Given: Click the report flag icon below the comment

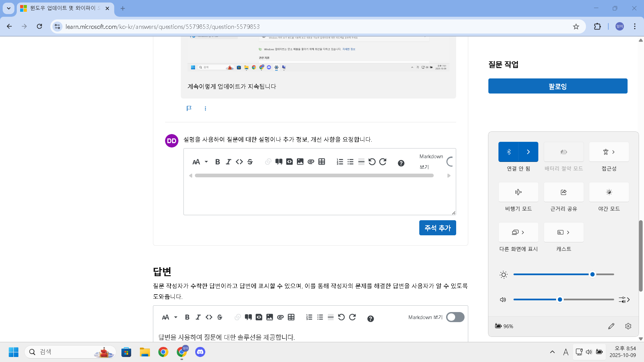Looking at the screenshot, I should [189, 108].
